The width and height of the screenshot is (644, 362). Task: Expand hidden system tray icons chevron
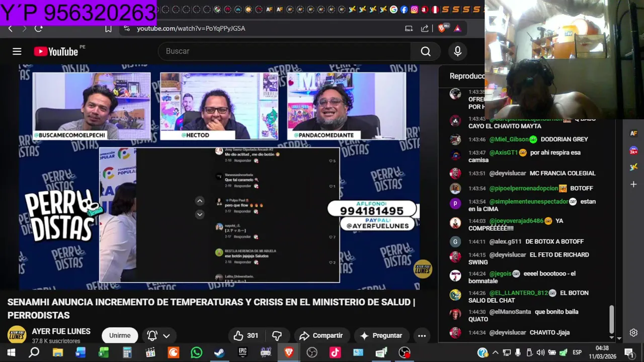click(496, 352)
